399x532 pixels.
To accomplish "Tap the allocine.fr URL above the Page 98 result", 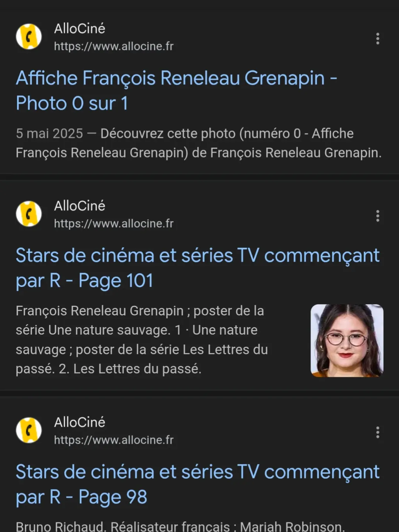I will pyautogui.click(x=114, y=440).
